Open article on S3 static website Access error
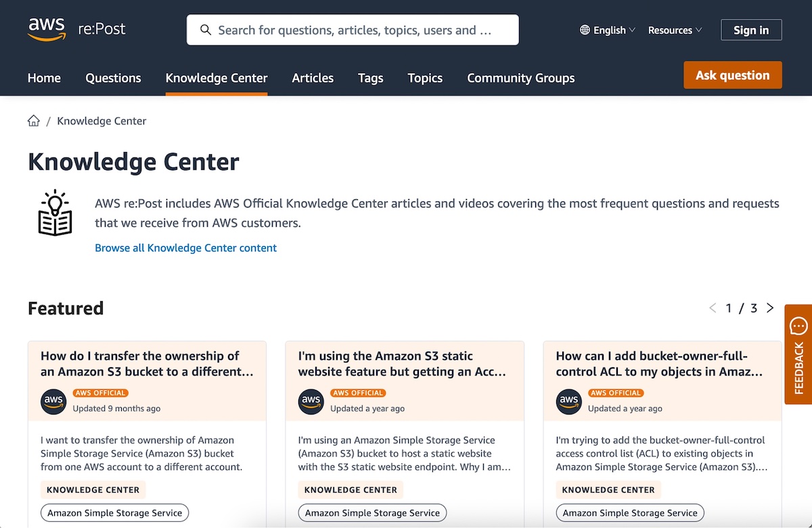This screenshot has height=528, width=812. click(x=402, y=364)
